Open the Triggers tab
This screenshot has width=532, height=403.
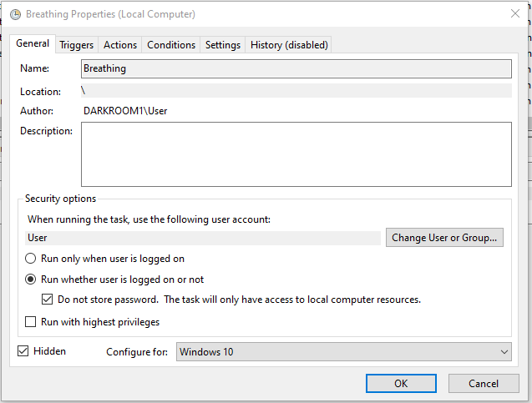point(76,45)
